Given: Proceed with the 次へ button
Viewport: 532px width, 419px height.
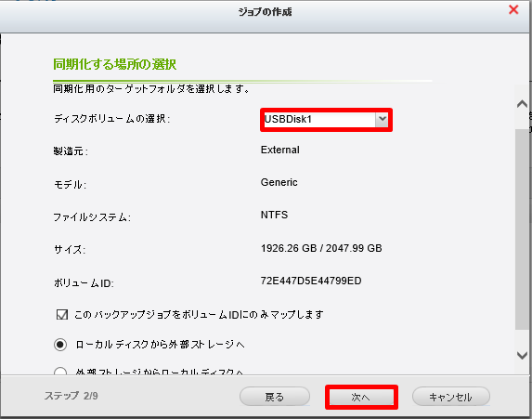Looking at the screenshot, I should pyautogui.click(x=361, y=397).
